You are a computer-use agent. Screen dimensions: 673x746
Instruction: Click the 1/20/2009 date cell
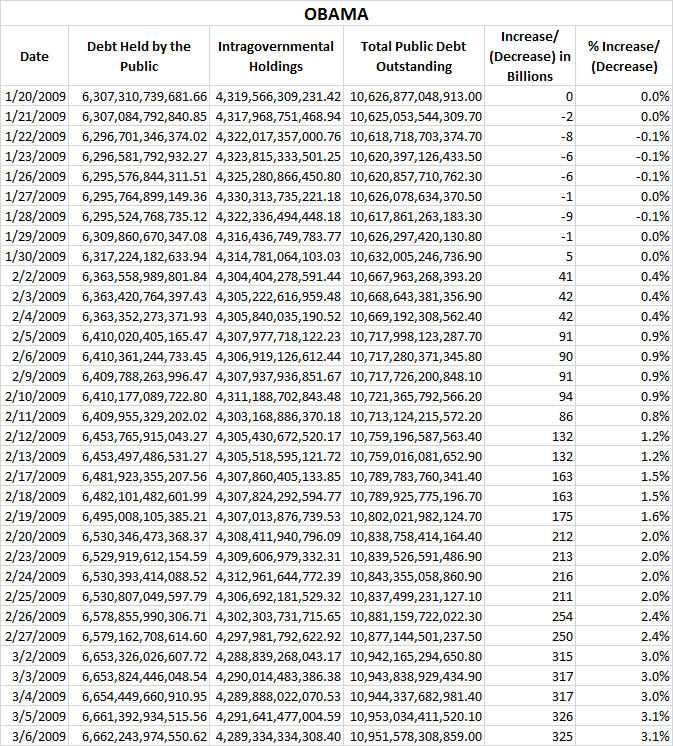pyautogui.click(x=34, y=97)
